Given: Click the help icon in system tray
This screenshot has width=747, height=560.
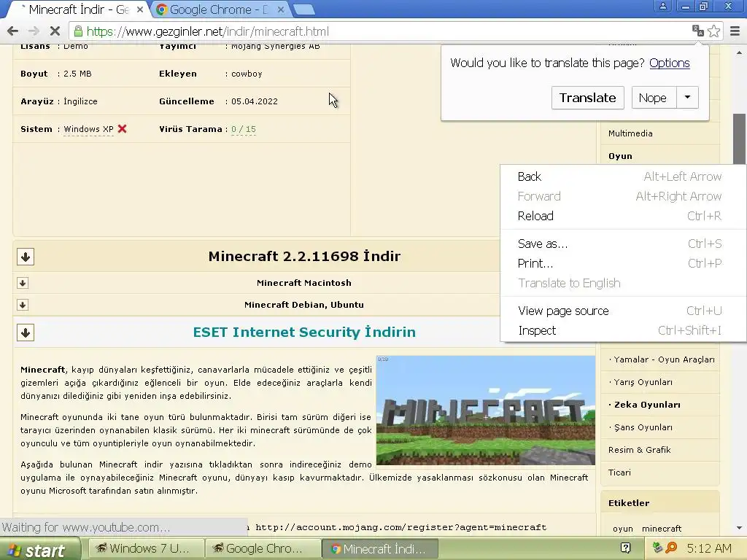Looking at the screenshot, I should coord(625,548).
